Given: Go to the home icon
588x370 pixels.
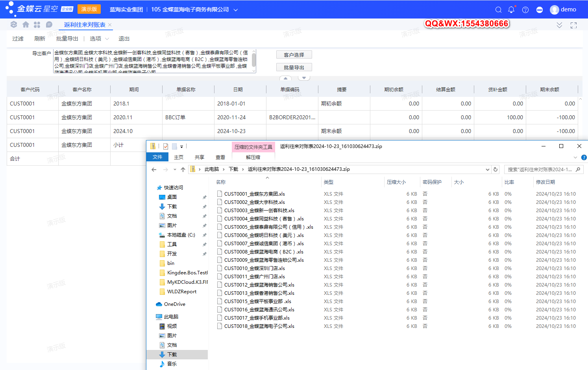Looking at the screenshot, I should (x=26, y=24).
